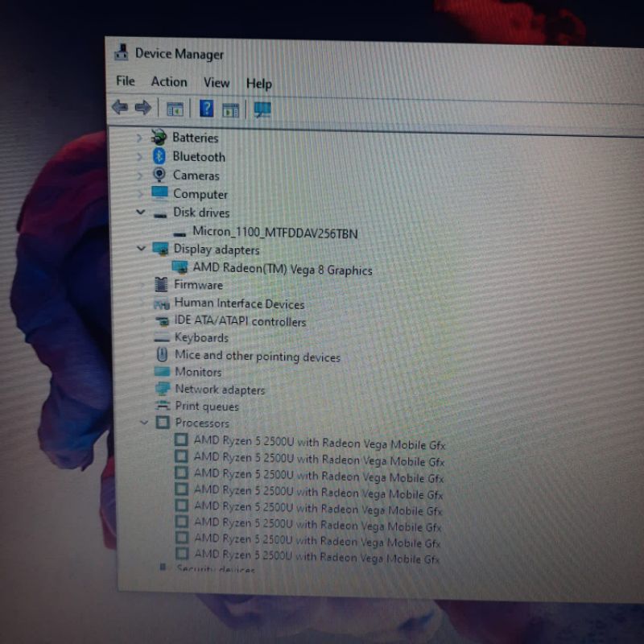Select the Print queues printer icon
This screenshot has width=644, height=644.
(x=163, y=406)
